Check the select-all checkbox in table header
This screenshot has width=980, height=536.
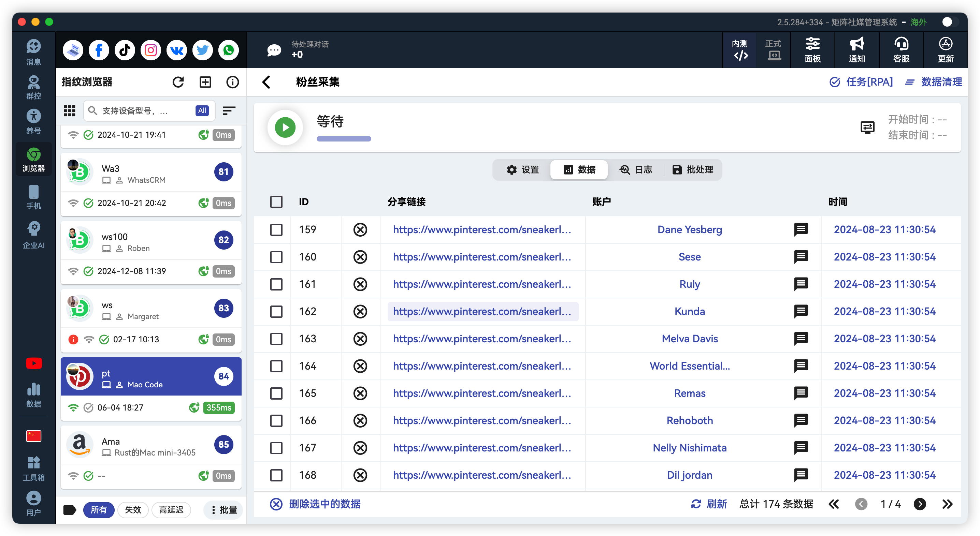pos(276,202)
